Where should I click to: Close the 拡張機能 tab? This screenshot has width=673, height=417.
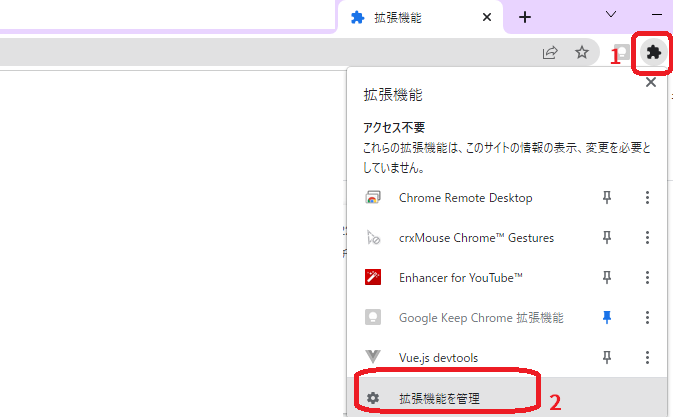pos(487,17)
